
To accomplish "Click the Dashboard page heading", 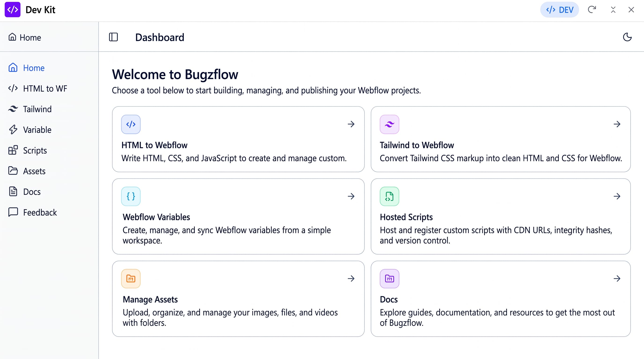I will point(160,37).
